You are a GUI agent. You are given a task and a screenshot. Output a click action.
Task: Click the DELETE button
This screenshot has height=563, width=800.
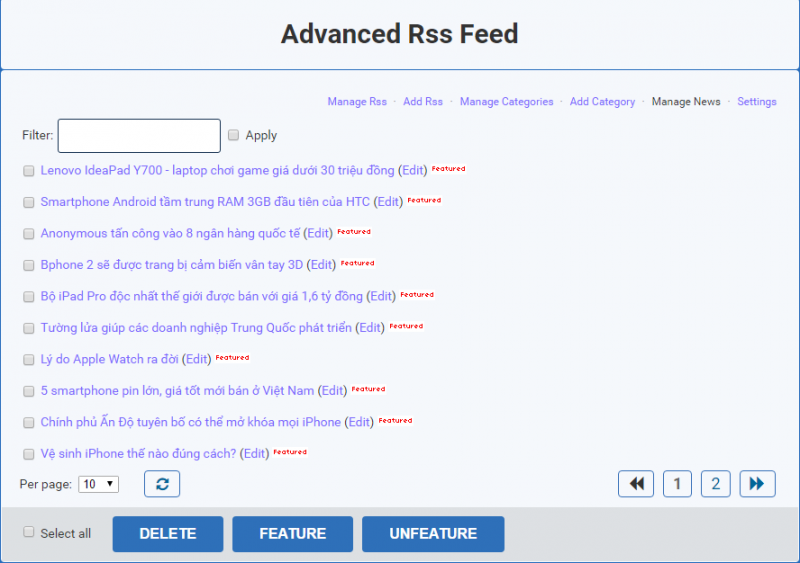point(168,533)
